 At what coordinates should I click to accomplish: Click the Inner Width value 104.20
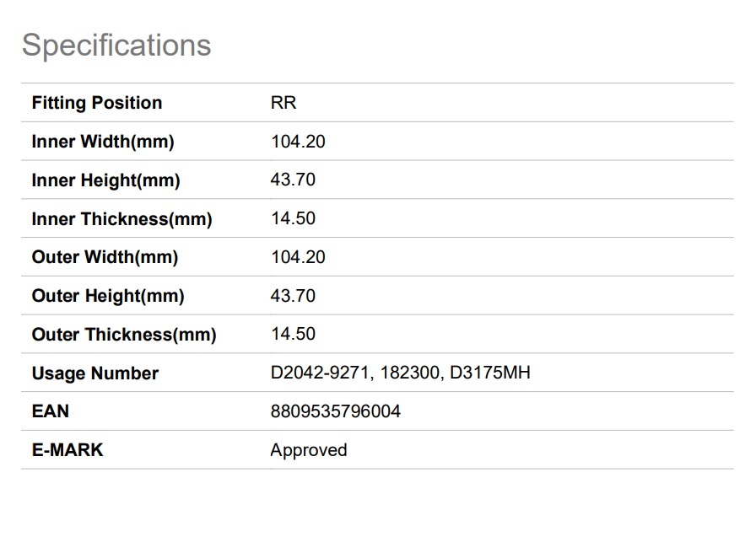[298, 142]
